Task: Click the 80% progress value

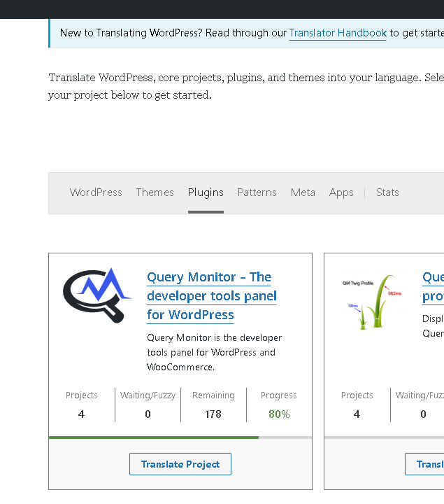Action: pyautogui.click(x=279, y=414)
